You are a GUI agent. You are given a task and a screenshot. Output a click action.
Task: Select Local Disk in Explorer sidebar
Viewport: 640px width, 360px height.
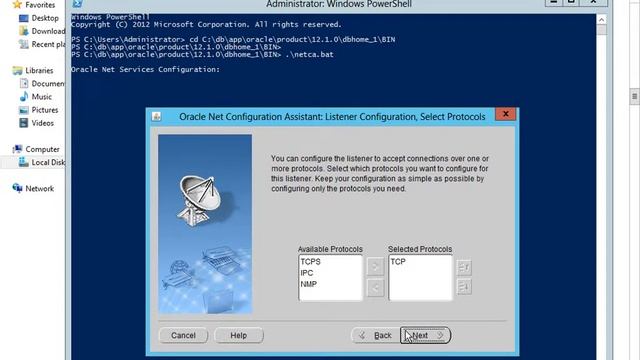(x=48, y=162)
